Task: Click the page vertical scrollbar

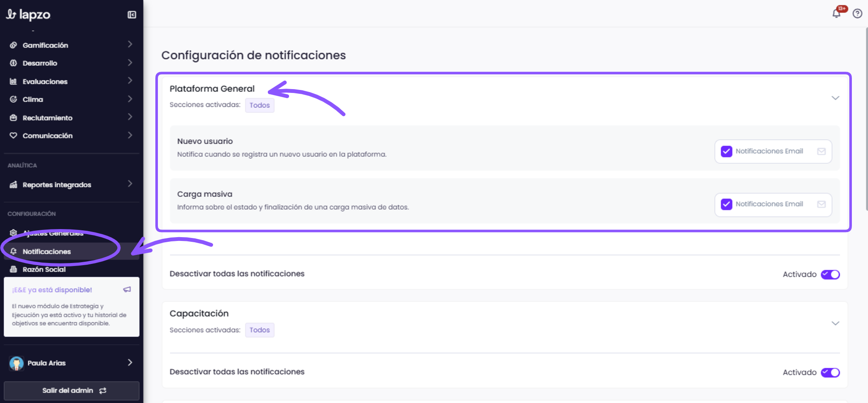Action: [x=866, y=119]
